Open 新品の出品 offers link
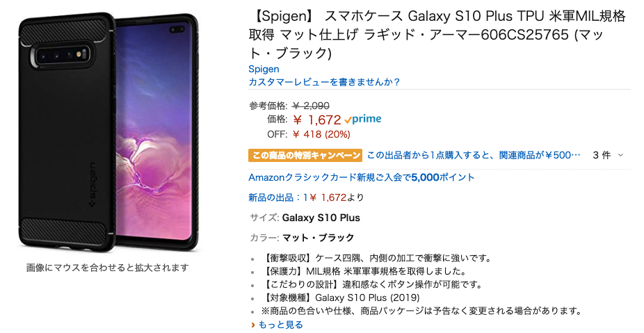 [x=306, y=197]
